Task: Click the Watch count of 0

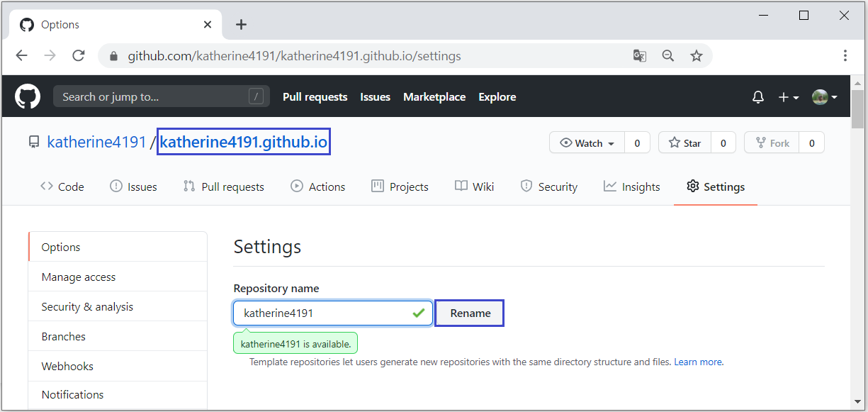Action: point(637,143)
